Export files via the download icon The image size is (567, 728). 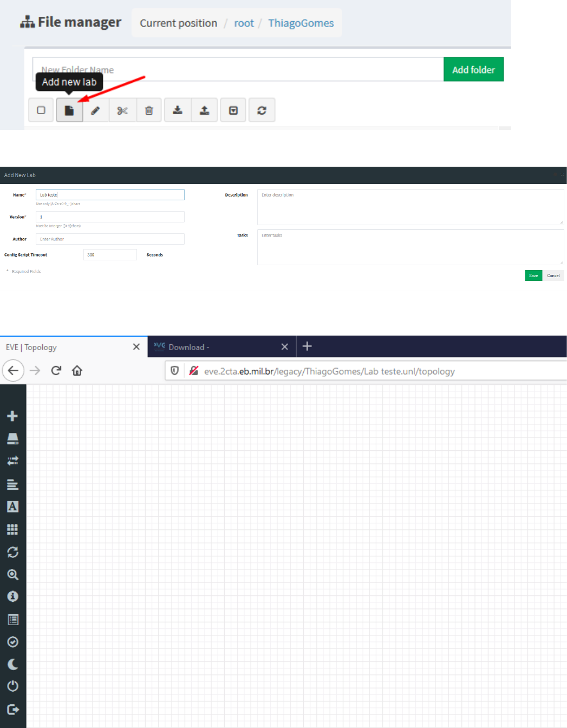[x=178, y=110]
